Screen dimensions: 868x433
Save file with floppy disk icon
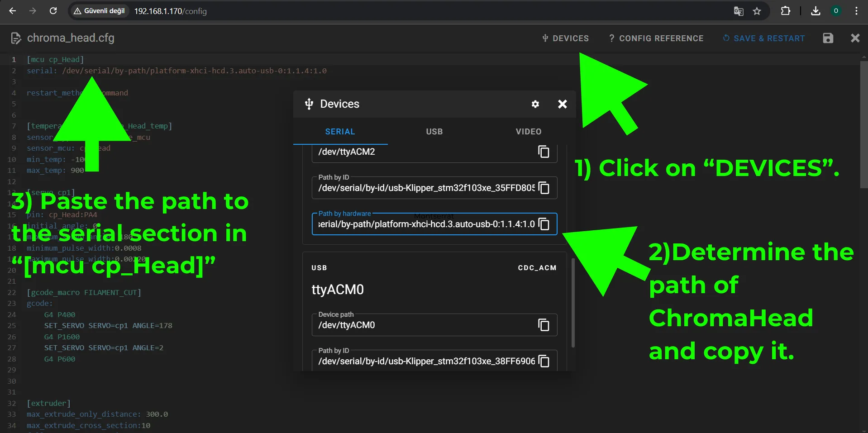[x=828, y=38]
